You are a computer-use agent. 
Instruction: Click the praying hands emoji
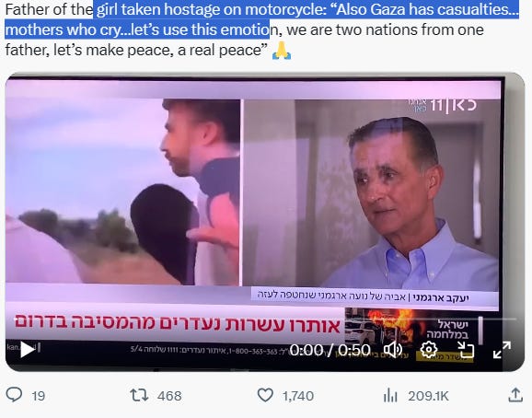pyautogui.click(x=282, y=51)
